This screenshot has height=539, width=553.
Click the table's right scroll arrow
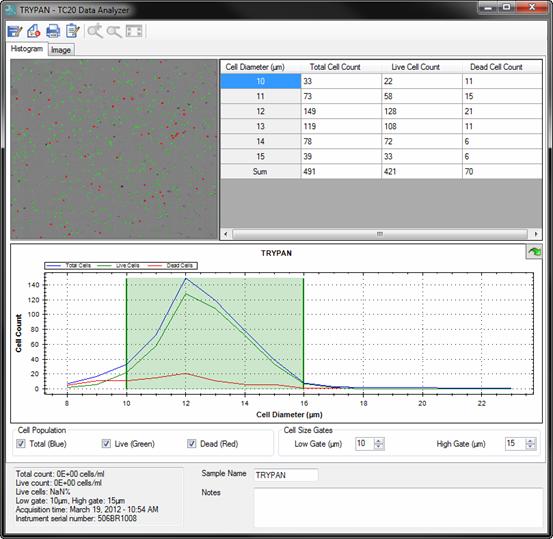[x=536, y=234]
